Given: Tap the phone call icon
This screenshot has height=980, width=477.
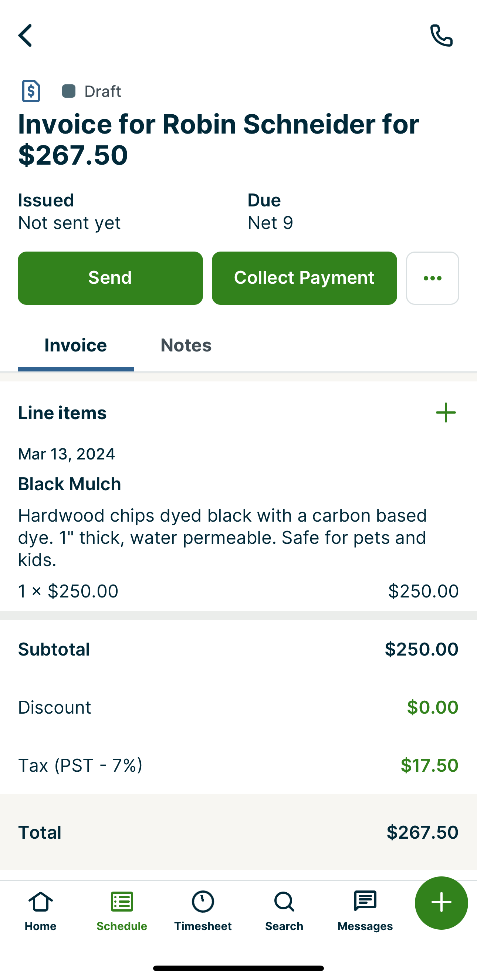Looking at the screenshot, I should click(x=441, y=36).
